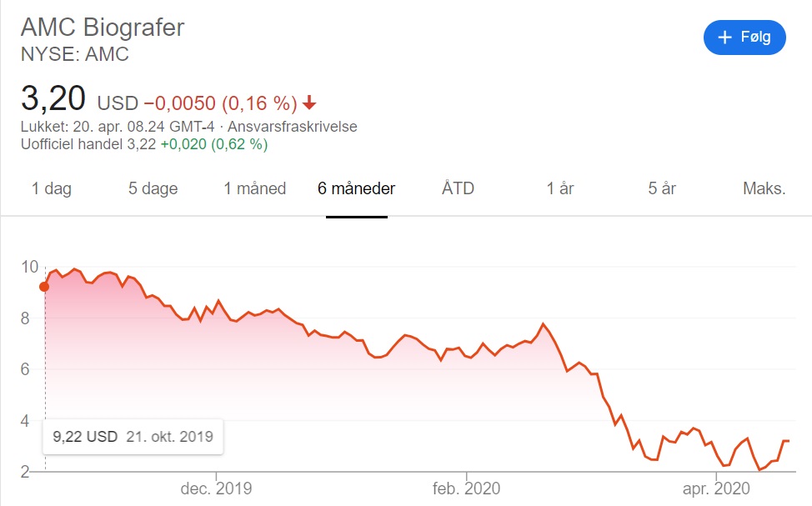Click the Følg follow button
Viewport: 812px width, 506px height.
point(744,38)
